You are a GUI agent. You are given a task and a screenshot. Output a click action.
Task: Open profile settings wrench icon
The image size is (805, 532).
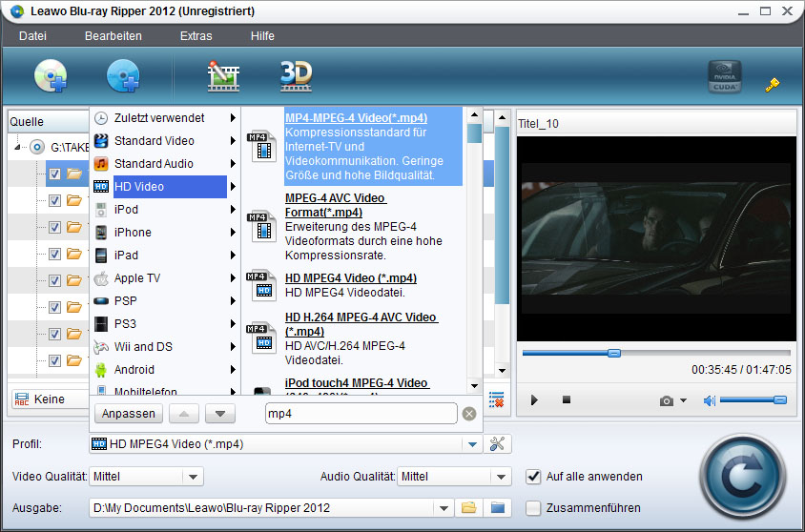click(497, 443)
